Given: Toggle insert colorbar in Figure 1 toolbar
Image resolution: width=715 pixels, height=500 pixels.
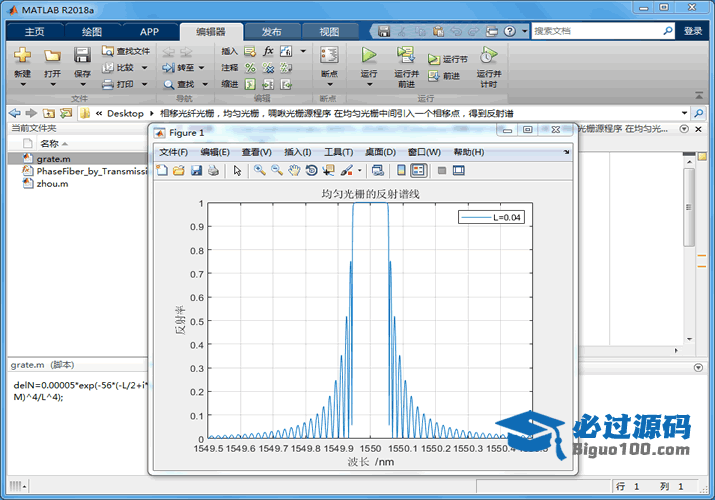Looking at the screenshot, I should (x=401, y=170).
